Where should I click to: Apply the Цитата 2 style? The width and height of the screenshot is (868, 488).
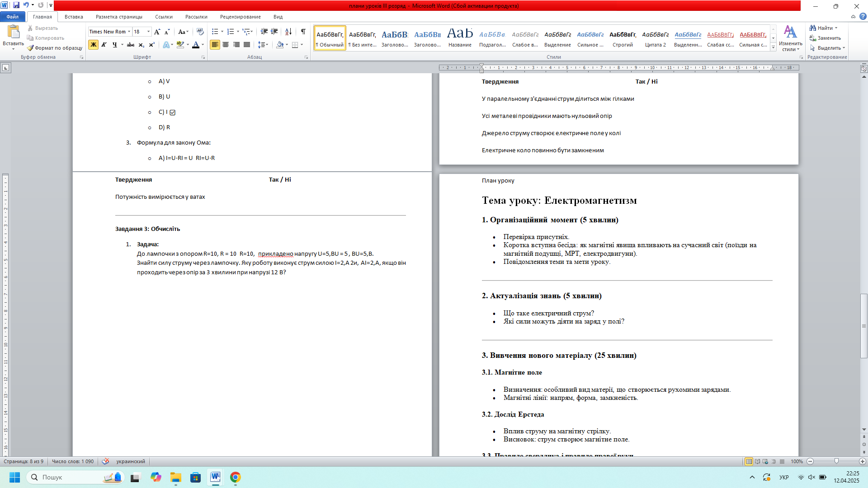pos(656,38)
